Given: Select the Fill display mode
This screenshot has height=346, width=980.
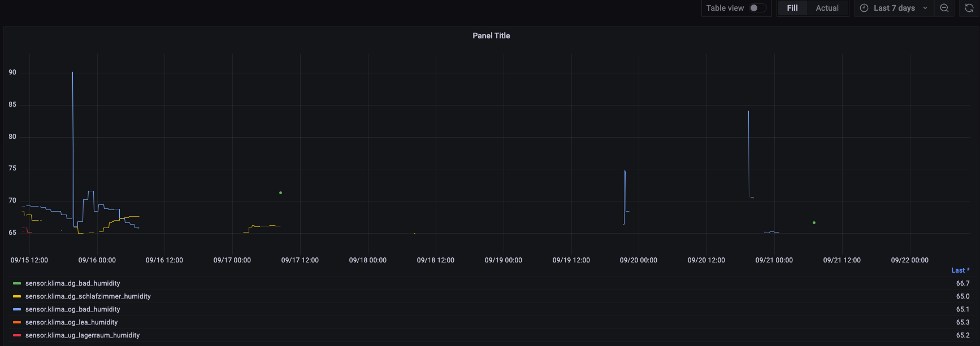Looking at the screenshot, I should tap(792, 8).
